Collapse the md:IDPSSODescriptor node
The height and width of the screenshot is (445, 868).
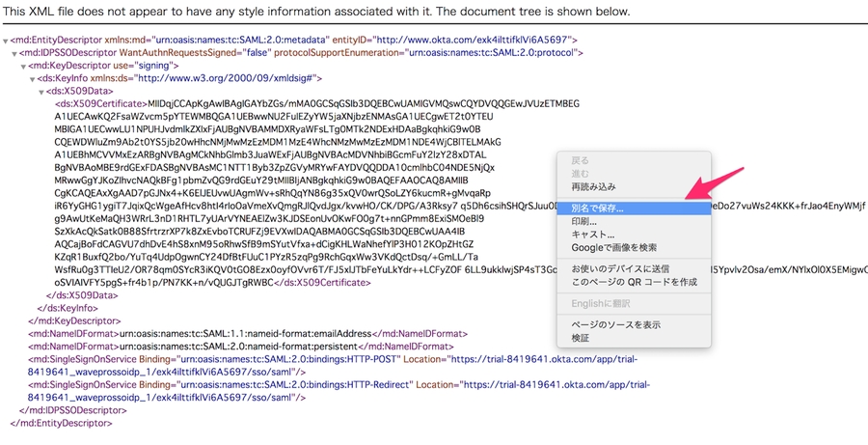click(x=14, y=52)
